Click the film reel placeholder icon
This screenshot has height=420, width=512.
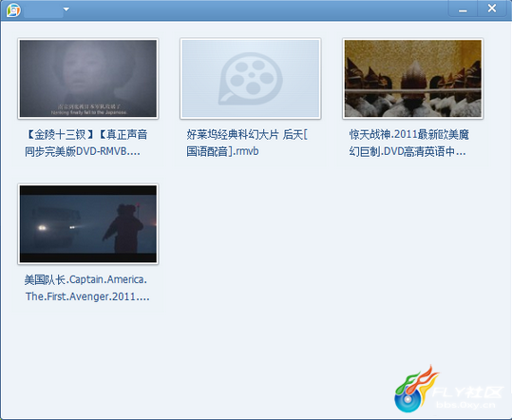point(251,78)
